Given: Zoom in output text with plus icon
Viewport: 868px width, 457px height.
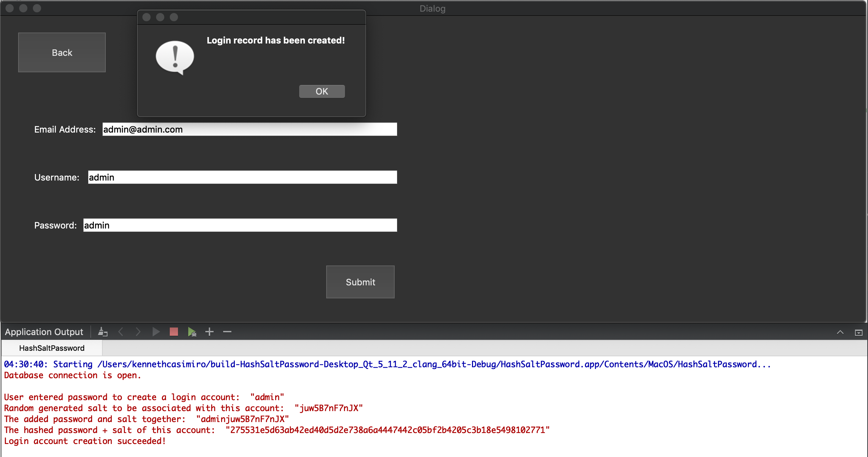Looking at the screenshot, I should coord(209,332).
